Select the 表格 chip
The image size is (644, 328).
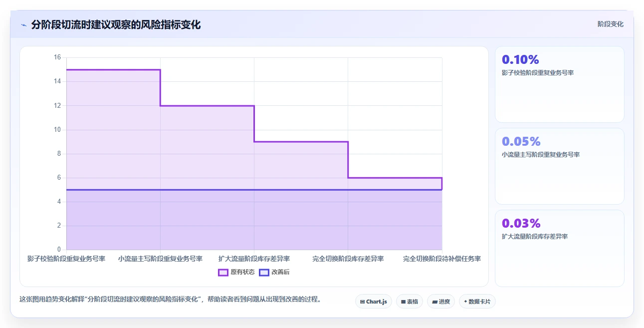(x=410, y=302)
